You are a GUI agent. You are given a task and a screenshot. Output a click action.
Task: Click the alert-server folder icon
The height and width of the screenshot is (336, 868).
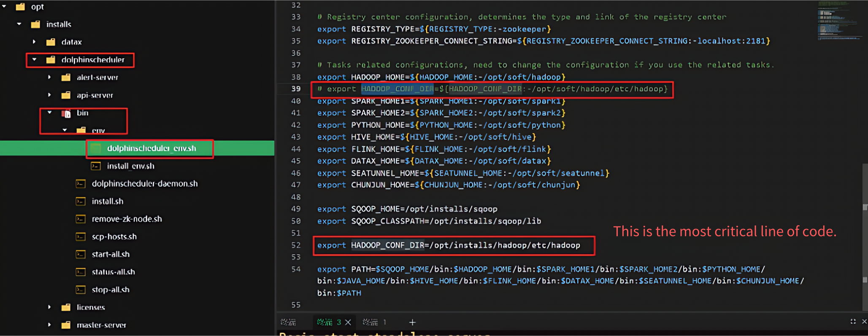66,78
